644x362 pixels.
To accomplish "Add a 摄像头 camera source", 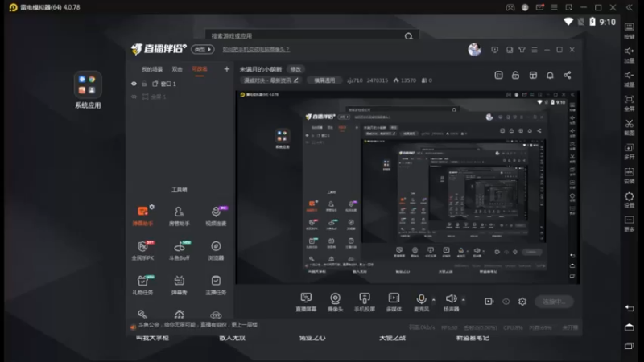I will click(335, 302).
